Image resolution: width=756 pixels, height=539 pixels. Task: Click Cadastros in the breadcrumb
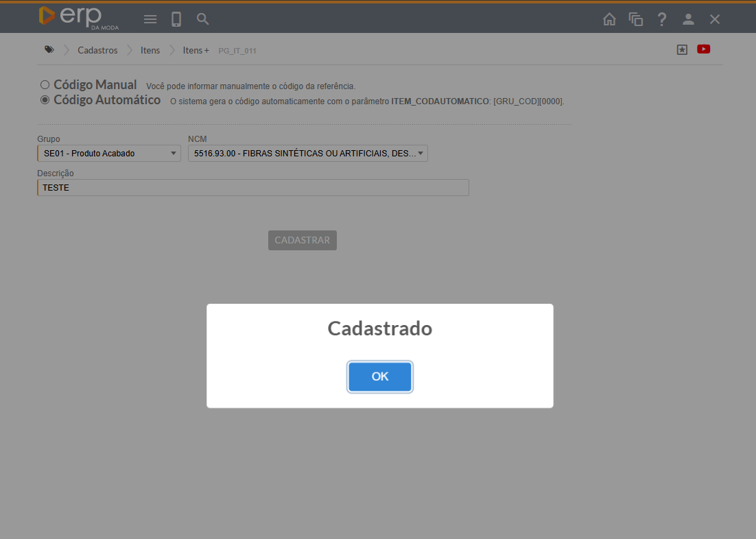click(97, 50)
